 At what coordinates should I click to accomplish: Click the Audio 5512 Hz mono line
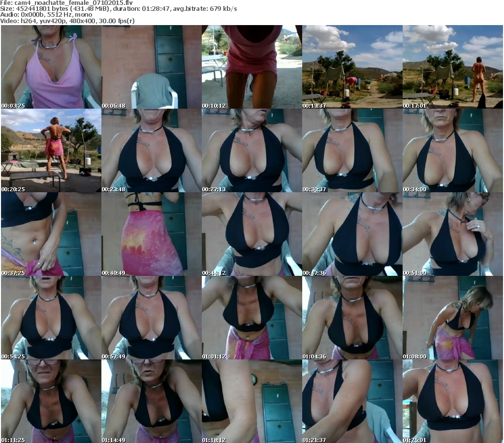point(46,15)
